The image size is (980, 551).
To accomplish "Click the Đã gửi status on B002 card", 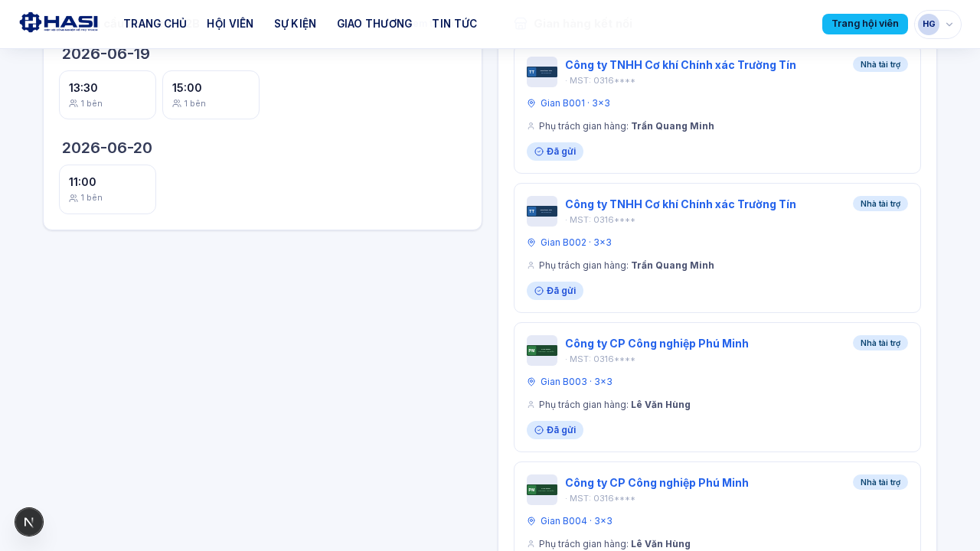I will point(555,291).
